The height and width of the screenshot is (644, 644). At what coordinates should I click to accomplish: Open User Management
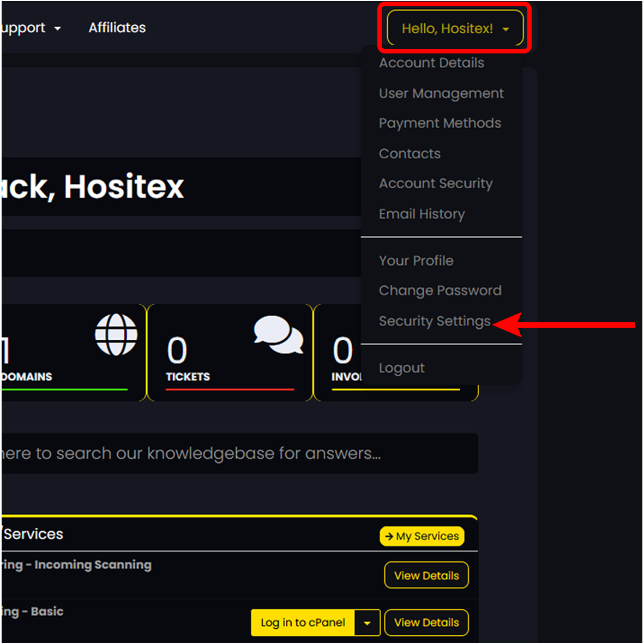click(441, 93)
